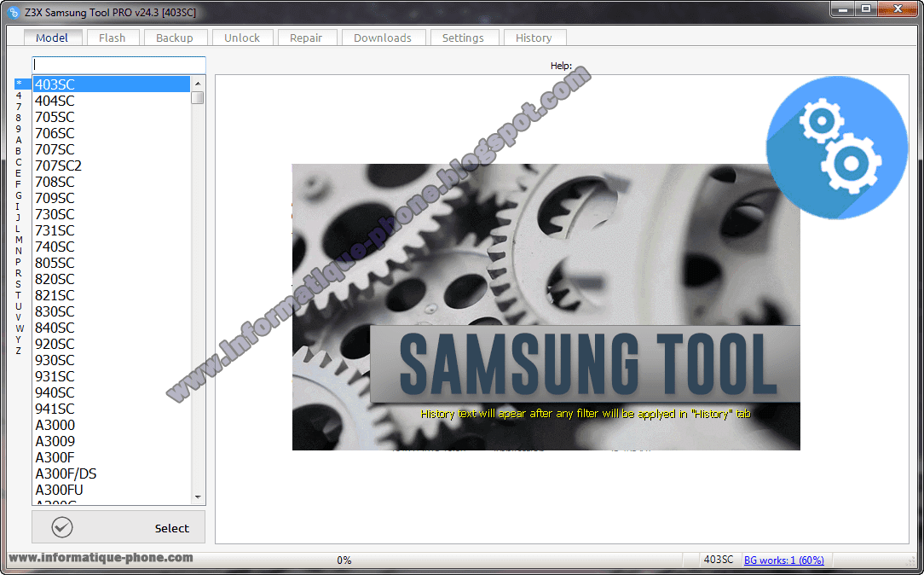
Task: Select the A3000 model
Action: click(x=112, y=425)
